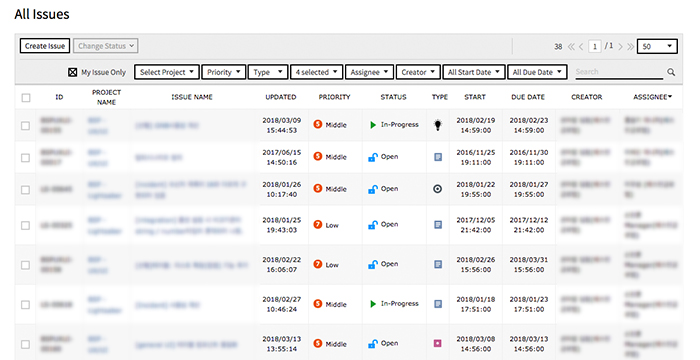Viewport: 700px width, 360px height.
Task: Click the start date 2018/02/19 14:59:00
Action: tap(475, 126)
